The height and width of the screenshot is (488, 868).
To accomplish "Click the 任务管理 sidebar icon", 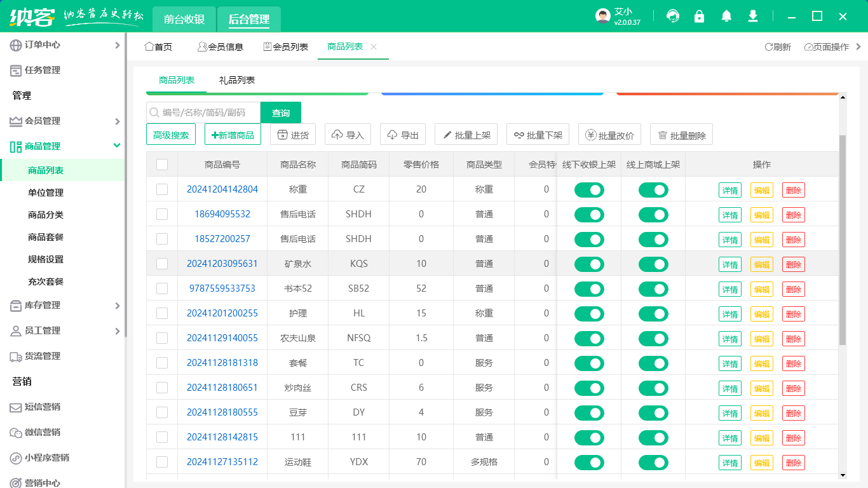I will (x=16, y=71).
